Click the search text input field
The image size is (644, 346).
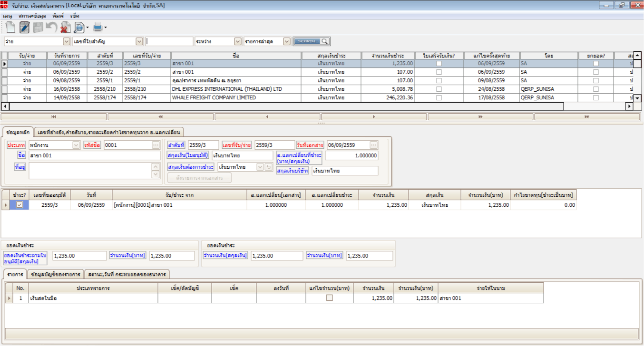coord(169,41)
